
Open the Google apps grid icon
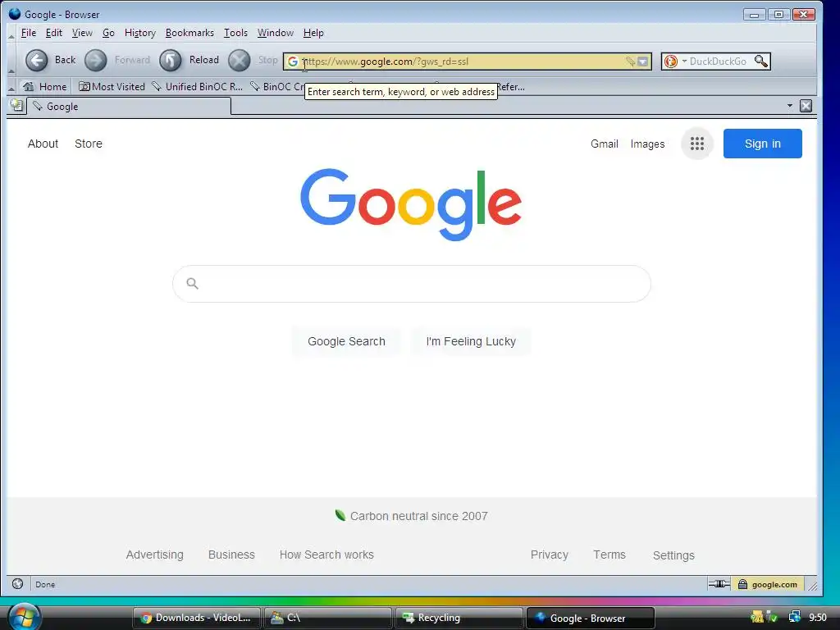coord(697,144)
